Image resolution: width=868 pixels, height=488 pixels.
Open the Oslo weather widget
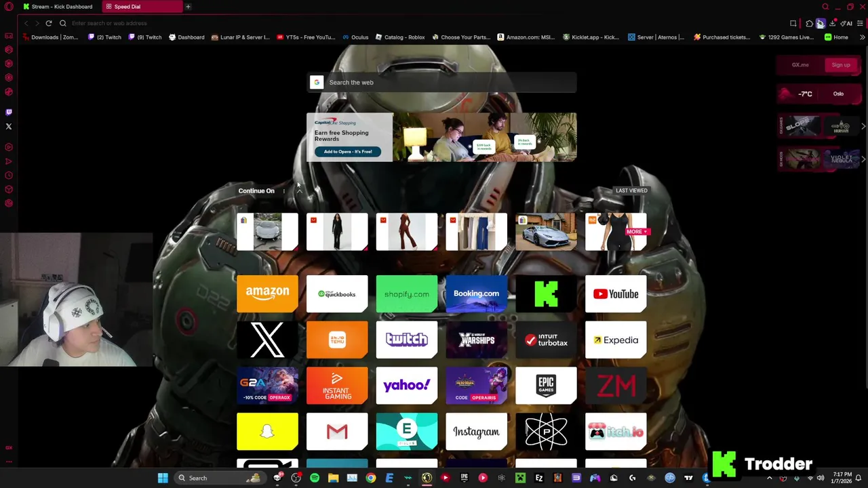coord(819,94)
